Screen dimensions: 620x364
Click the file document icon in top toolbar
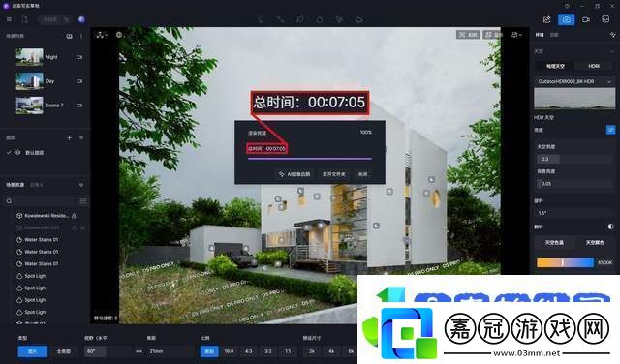pyautogui.click(x=25, y=19)
